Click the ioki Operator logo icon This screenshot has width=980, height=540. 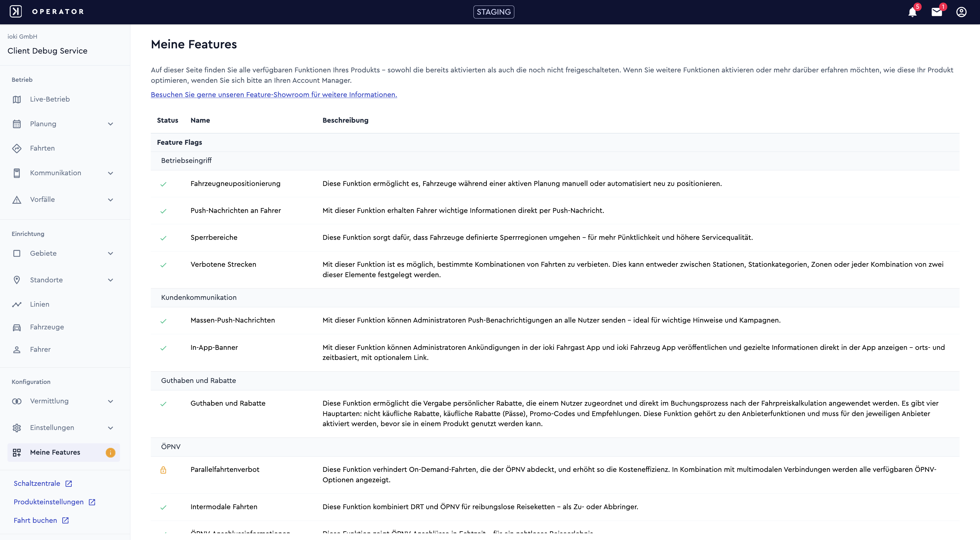(x=16, y=12)
